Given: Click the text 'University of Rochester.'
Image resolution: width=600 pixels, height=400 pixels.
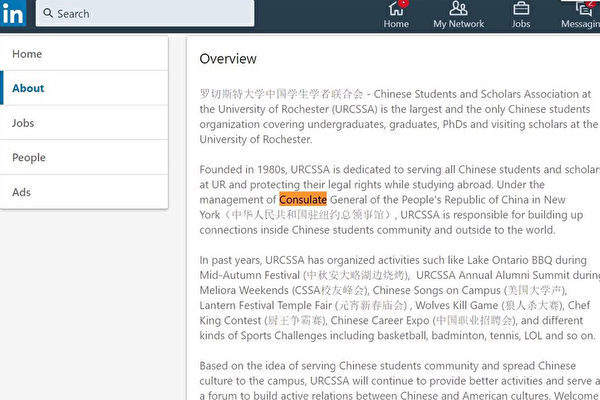Looking at the screenshot, I should [256, 139].
